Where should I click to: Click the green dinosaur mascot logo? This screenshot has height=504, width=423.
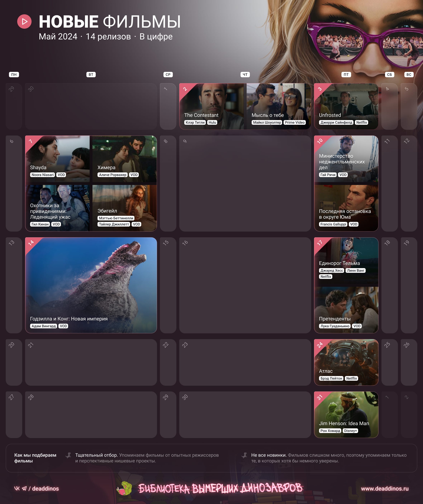[x=124, y=488]
